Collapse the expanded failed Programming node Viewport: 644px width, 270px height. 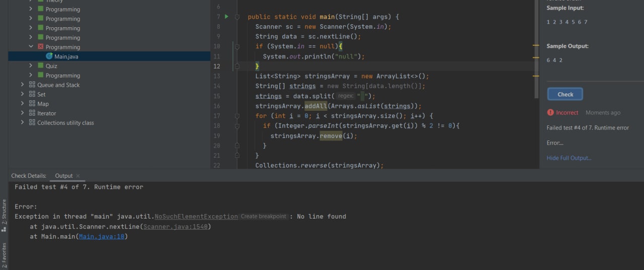click(31, 47)
